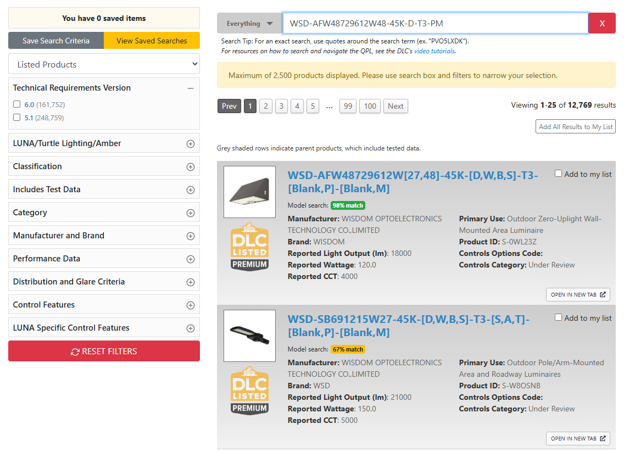Click the 67% match badge
This screenshot has width=624, height=452.
click(348, 349)
